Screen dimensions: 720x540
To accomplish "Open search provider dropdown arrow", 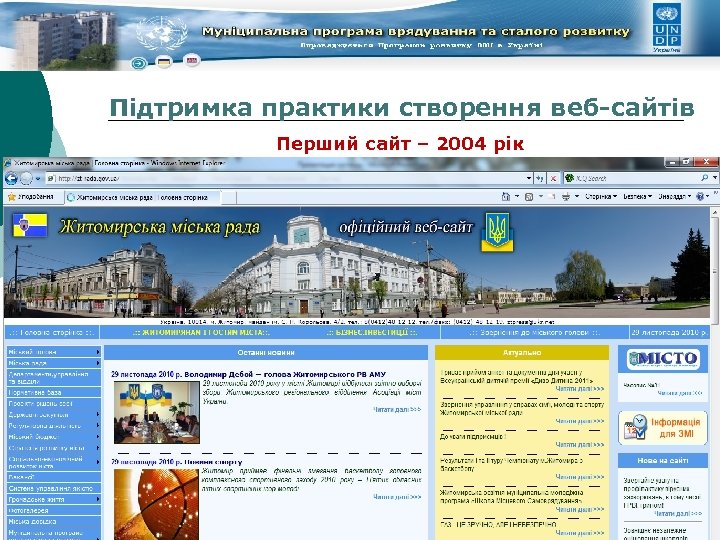I will [x=715, y=178].
